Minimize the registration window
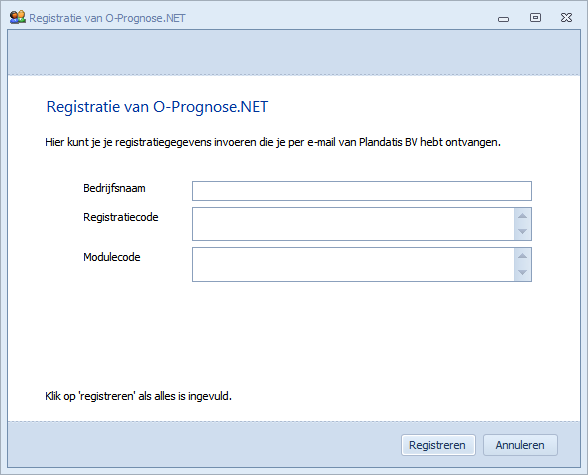Screen dimensions: 588x475 click(503, 19)
